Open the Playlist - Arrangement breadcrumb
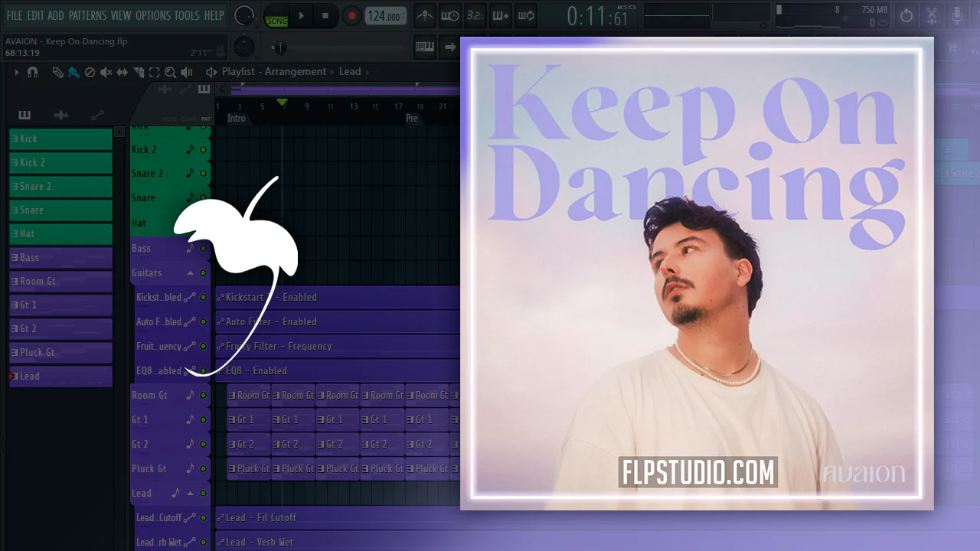 274,71
